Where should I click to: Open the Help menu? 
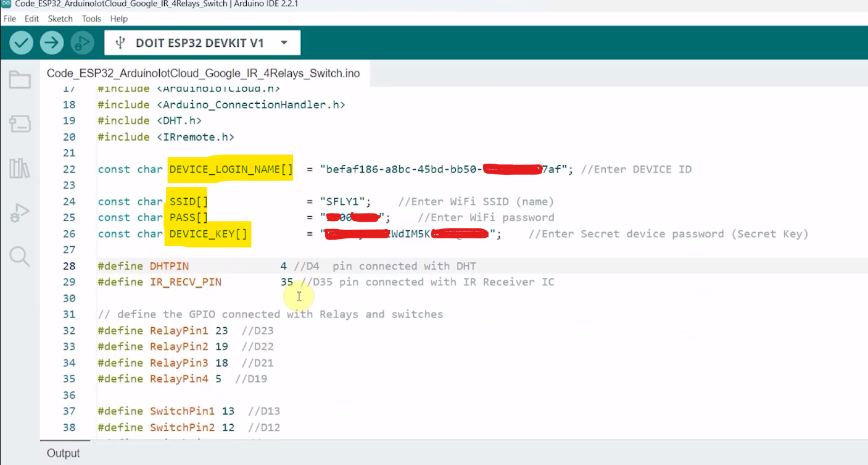[x=118, y=19]
